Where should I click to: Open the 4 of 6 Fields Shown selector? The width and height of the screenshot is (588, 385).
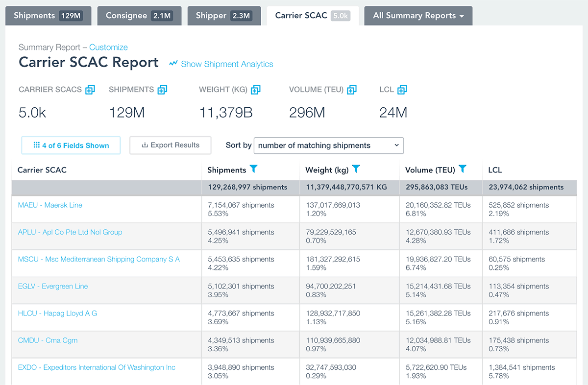tap(71, 145)
